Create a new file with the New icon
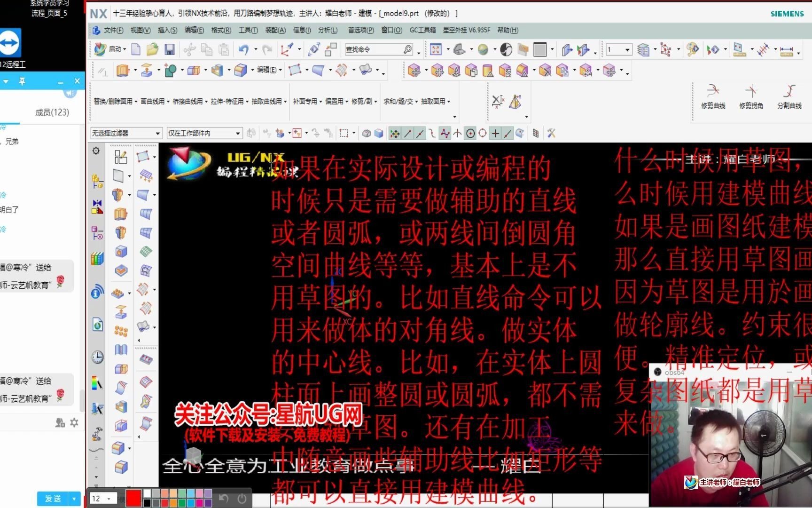The width and height of the screenshot is (812, 508). click(136, 49)
